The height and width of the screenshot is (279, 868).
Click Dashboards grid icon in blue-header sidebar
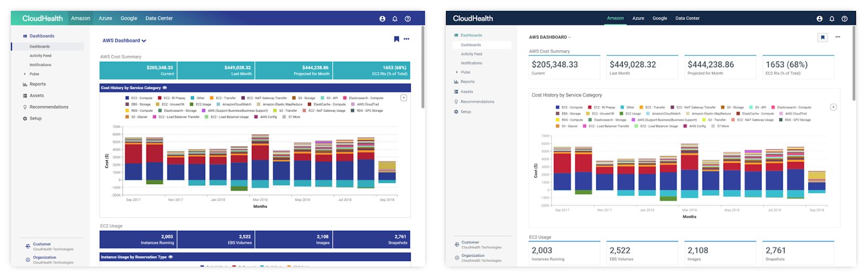coord(25,36)
